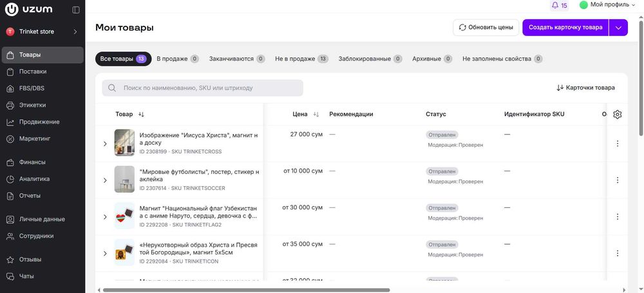Screen dimensions: 644x293
Task: Open three-dot menu for TRINKETCROSS product
Action: pyautogui.click(x=617, y=144)
